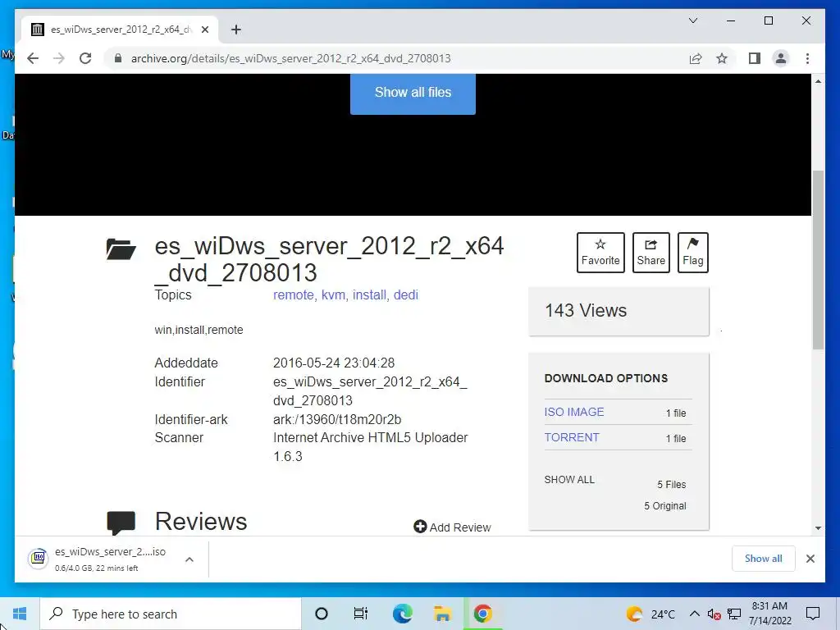The width and height of the screenshot is (840, 630).
Task: Open the remote topic link
Action: [294, 295]
